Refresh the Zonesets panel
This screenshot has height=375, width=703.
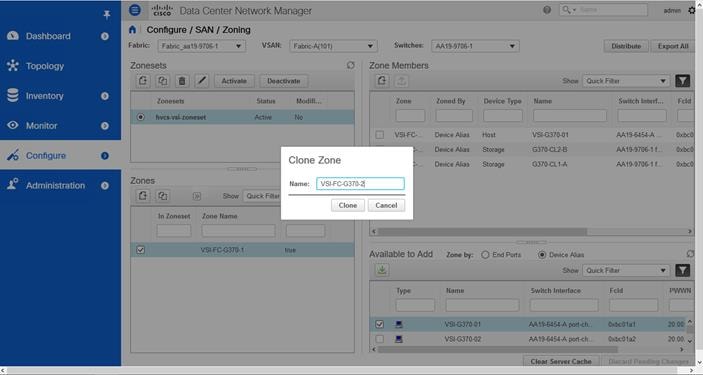(x=351, y=65)
